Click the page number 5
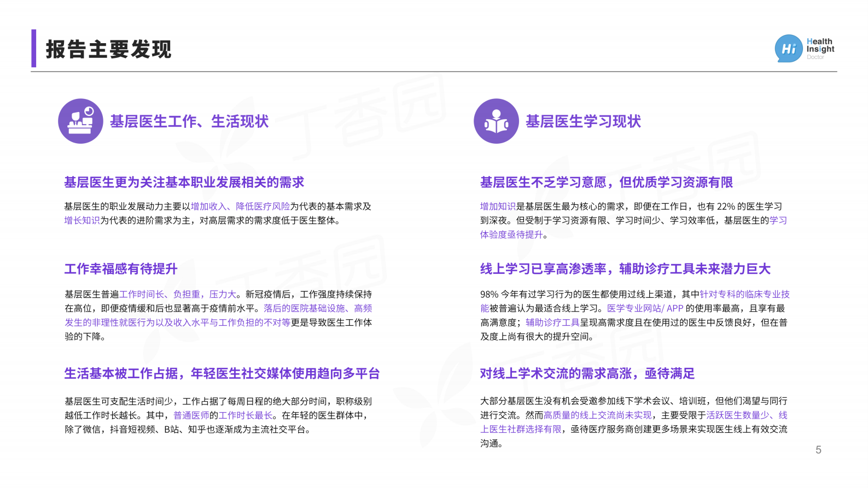The image size is (868, 488). 818,450
